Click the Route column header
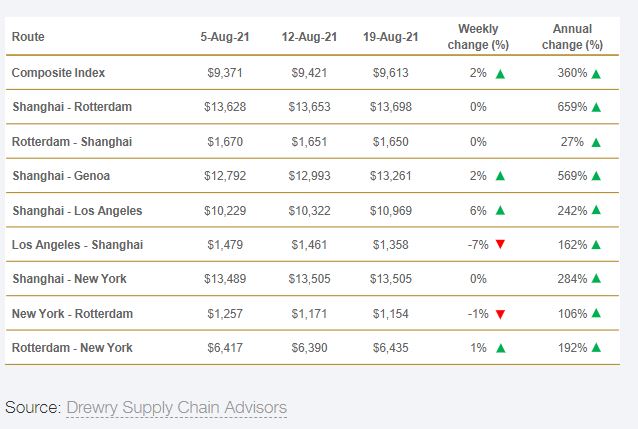The width and height of the screenshot is (638, 429). 28,37
